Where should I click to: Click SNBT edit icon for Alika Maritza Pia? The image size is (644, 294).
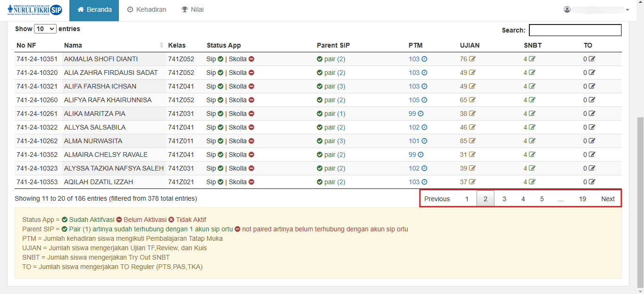click(532, 114)
